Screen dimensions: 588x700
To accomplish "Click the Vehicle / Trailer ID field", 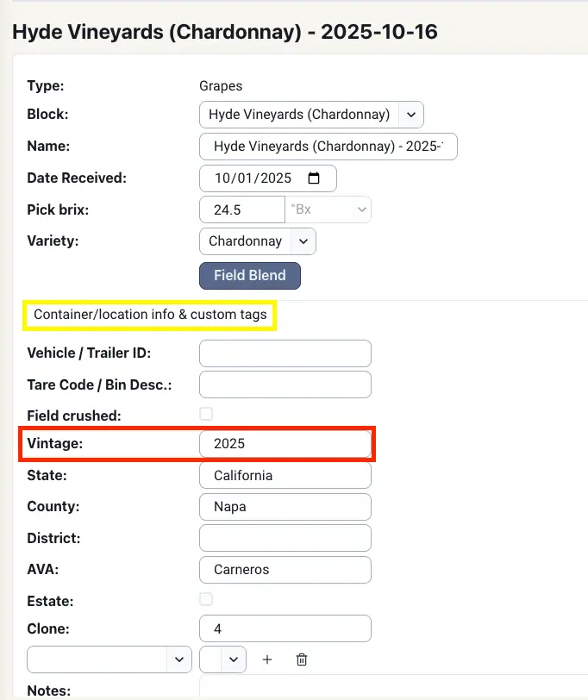I will click(x=285, y=353).
